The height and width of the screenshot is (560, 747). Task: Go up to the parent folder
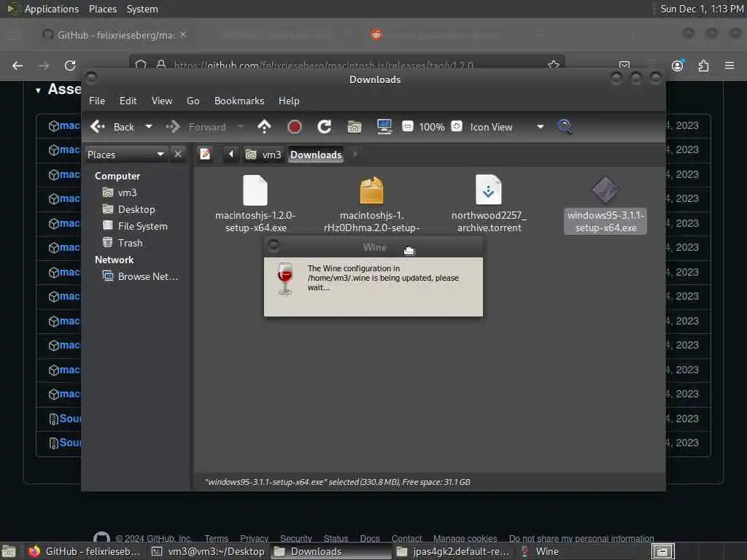(264, 127)
